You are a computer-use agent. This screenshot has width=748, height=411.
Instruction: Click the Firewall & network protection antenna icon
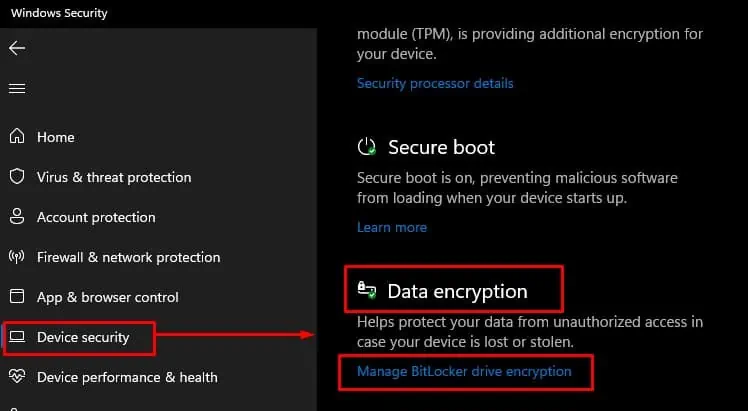point(17,257)
